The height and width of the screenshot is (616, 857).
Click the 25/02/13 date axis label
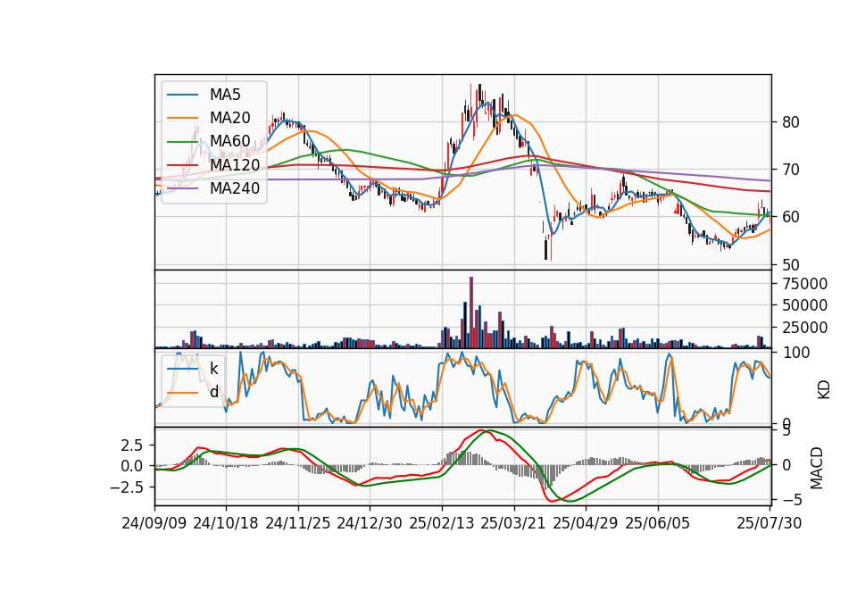tap(442, 523)
